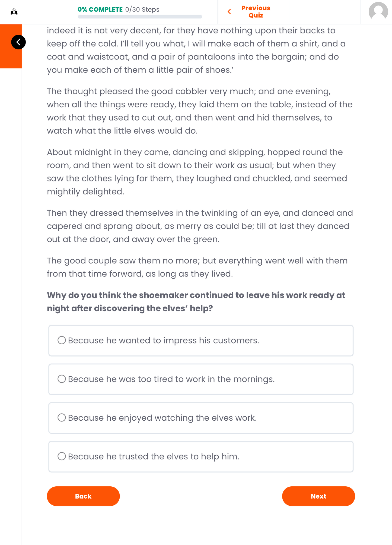Image resolution: width=392 pixels, height=545 pixels.
Task: Choose 'Because he enjoyed watching the elves work'
Action: [62, 418]
